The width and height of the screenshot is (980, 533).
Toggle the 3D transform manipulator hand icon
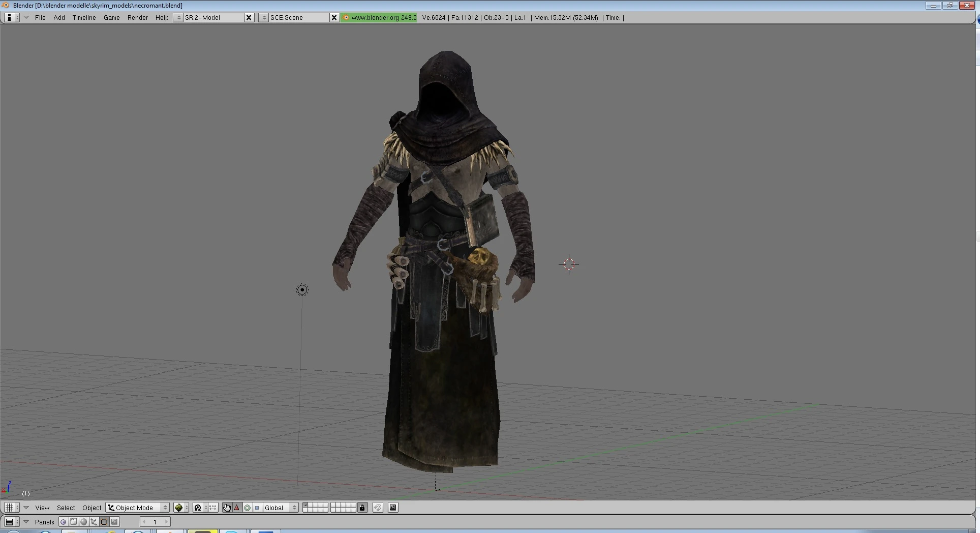tap(227, 508)
